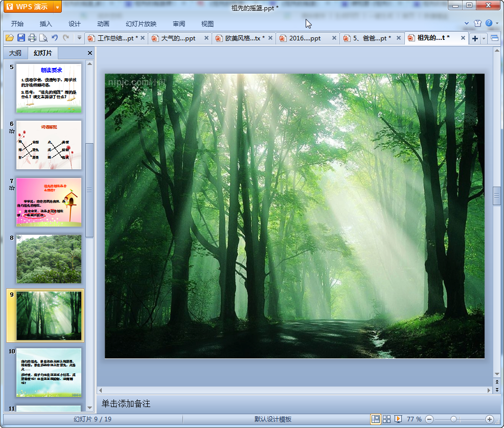Click the Redo arrow icon
The height and width of the screenshot is (428, 504).
(66, 38)
